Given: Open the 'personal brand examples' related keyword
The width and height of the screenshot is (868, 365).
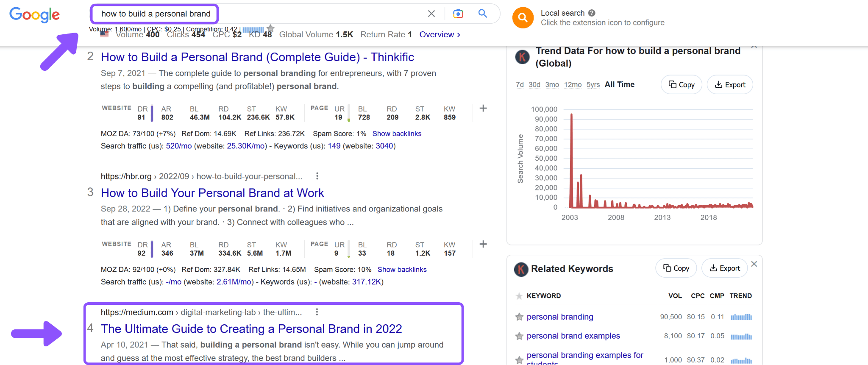Looking at the screenshot, I should coord(573,336).
